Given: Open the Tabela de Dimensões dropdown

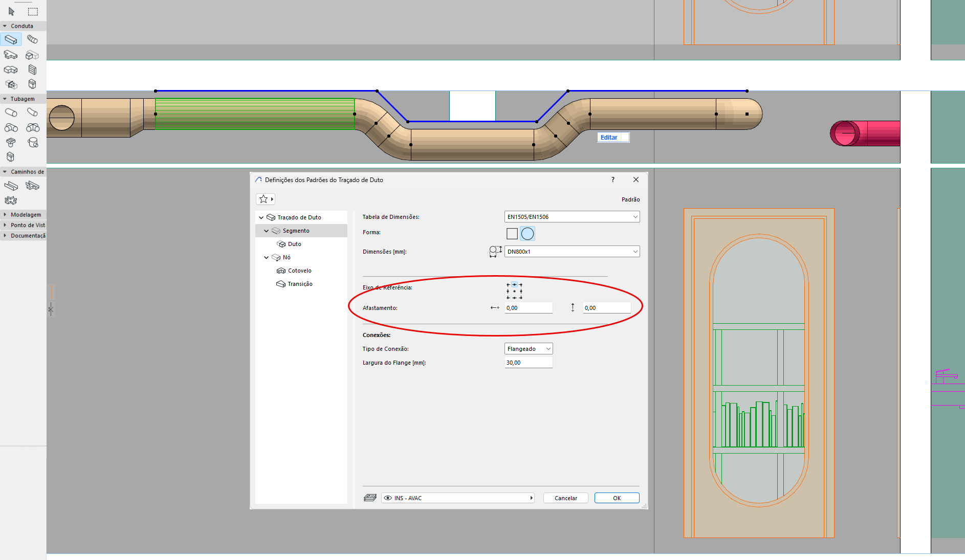Looking at the screenshot, I should pos(572,217).
